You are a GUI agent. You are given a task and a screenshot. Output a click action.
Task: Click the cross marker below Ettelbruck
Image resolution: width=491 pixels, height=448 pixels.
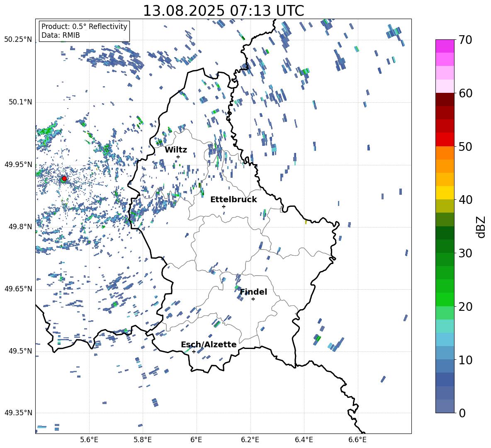(x=224, y=206)
